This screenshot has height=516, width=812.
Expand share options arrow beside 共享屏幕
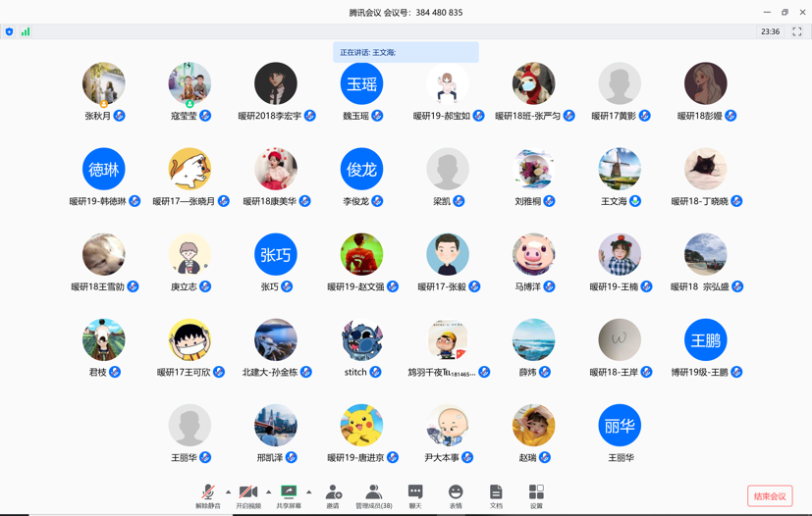coord(309,492)
